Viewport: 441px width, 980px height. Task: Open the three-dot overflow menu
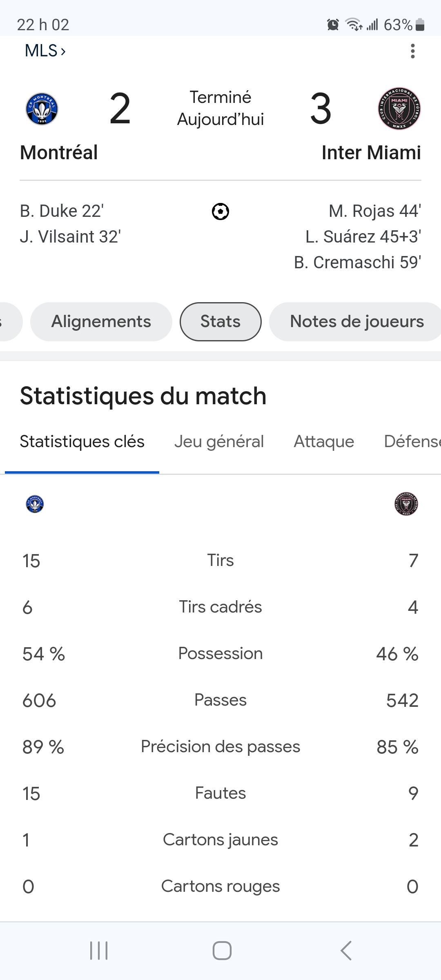413,51
